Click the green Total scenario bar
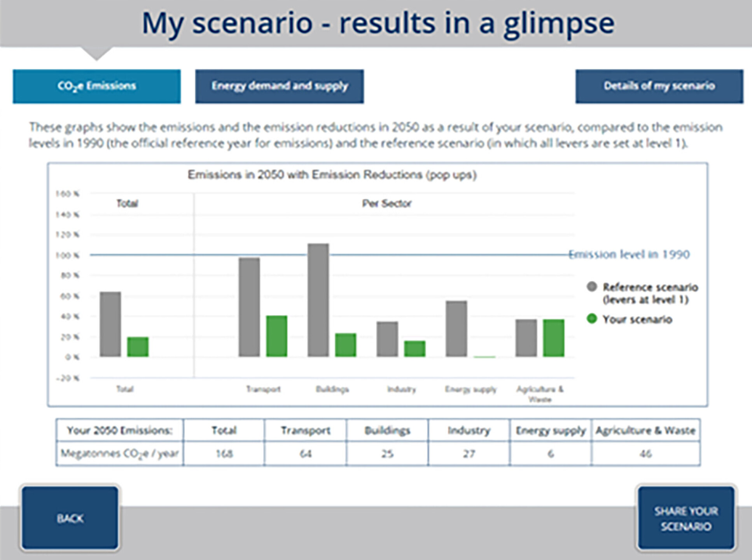This screenshot has height=560, width=752. [138, 346]
